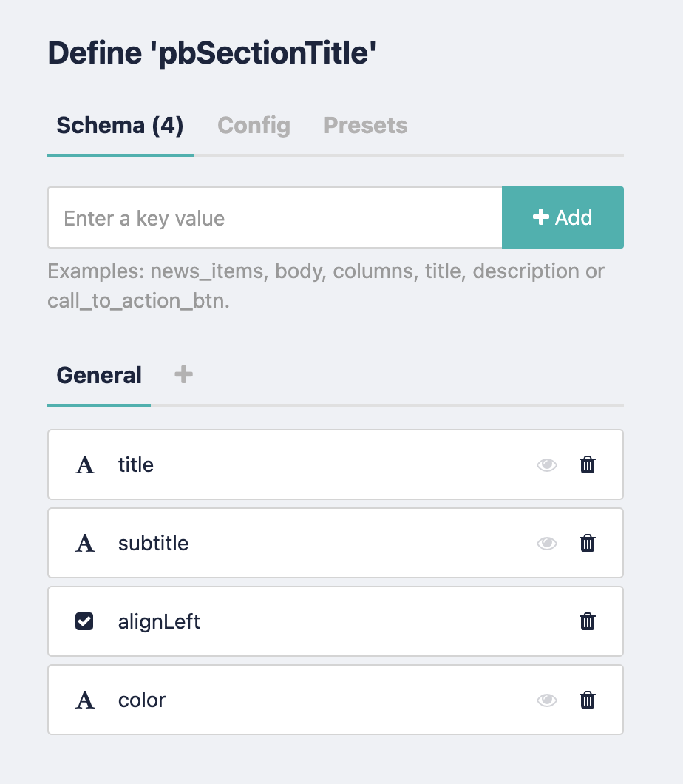Toggle the eye icon on subtitle row

[x=547, y=544]
